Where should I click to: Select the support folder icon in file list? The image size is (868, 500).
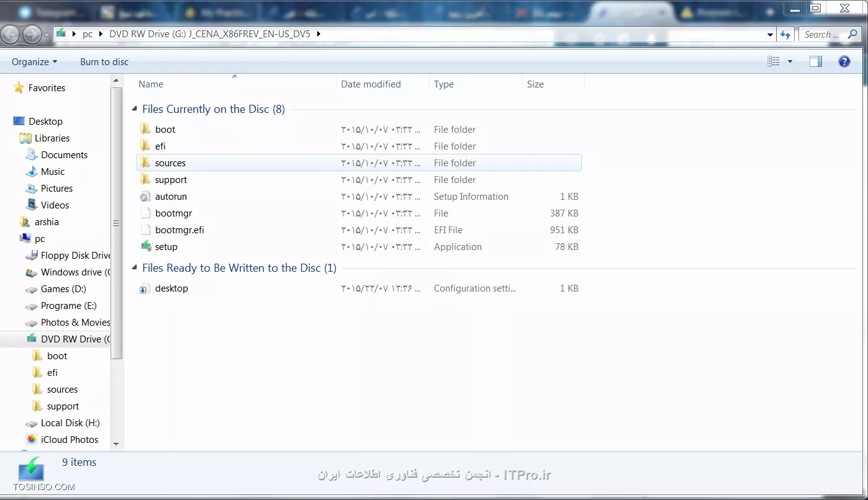coord(145,179)
